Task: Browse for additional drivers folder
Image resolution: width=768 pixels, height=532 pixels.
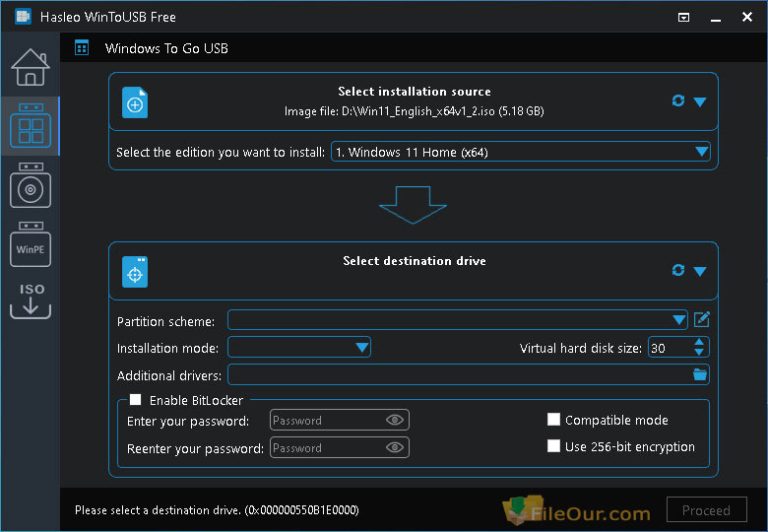Action: coord(700,374)
